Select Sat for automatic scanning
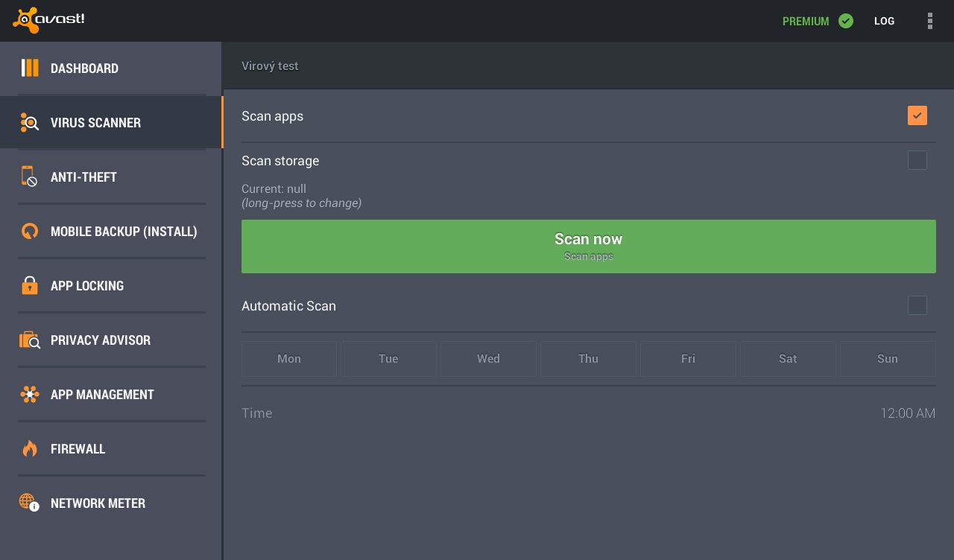 (x=788, y=358)
